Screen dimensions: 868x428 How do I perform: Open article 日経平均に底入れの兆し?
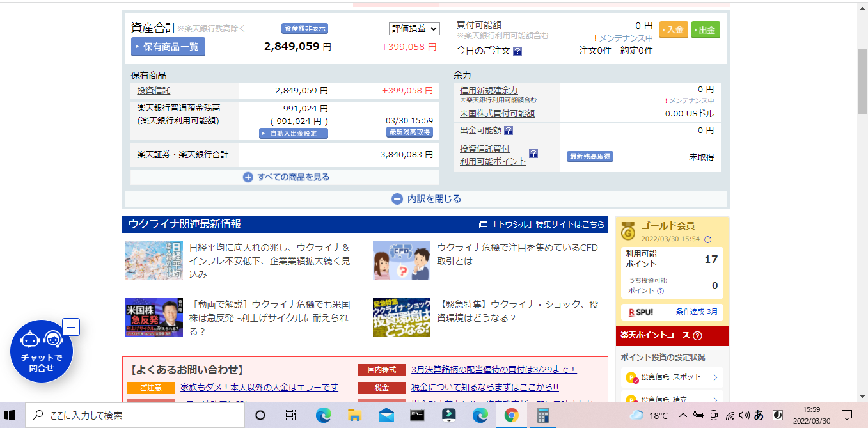pyautogui.click(x=269, y=261)
